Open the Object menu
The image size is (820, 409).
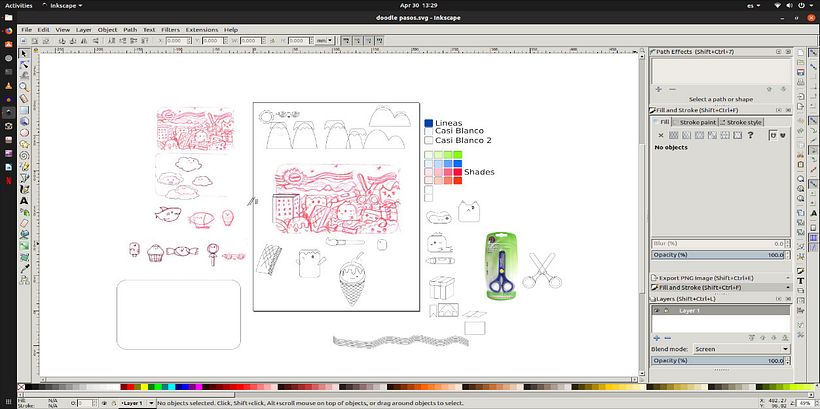[107, 30]
